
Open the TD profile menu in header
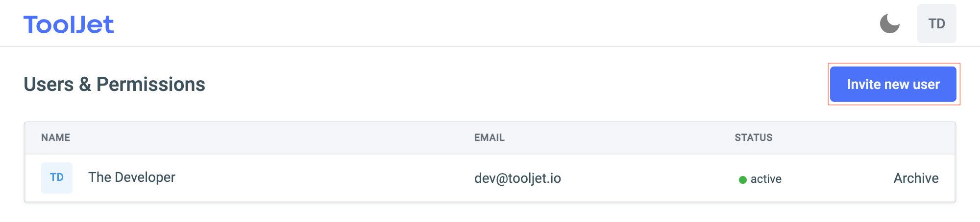coord(936,23)
